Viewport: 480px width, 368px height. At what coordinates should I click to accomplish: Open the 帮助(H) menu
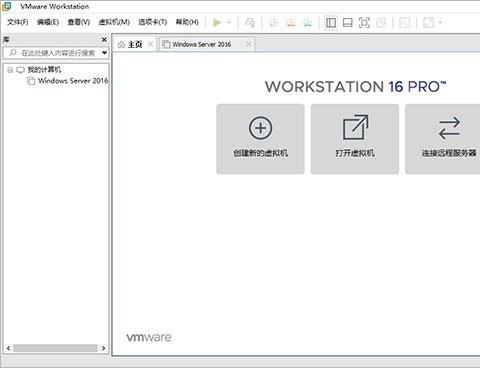pyautogui.click(x=187, y=22)
